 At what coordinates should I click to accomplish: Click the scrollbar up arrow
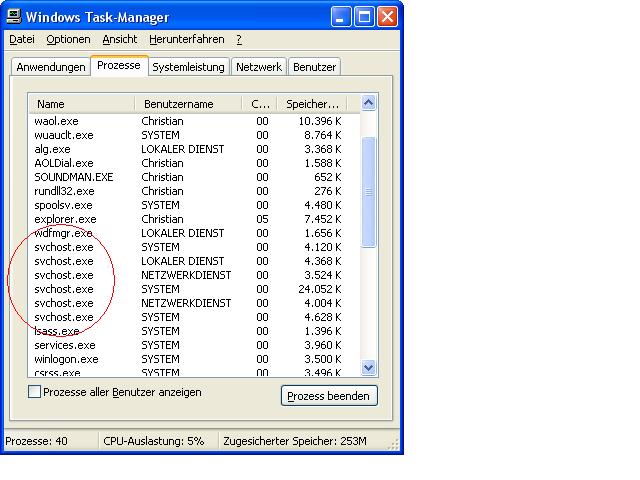pyautogui.click(x=369, y=103)
